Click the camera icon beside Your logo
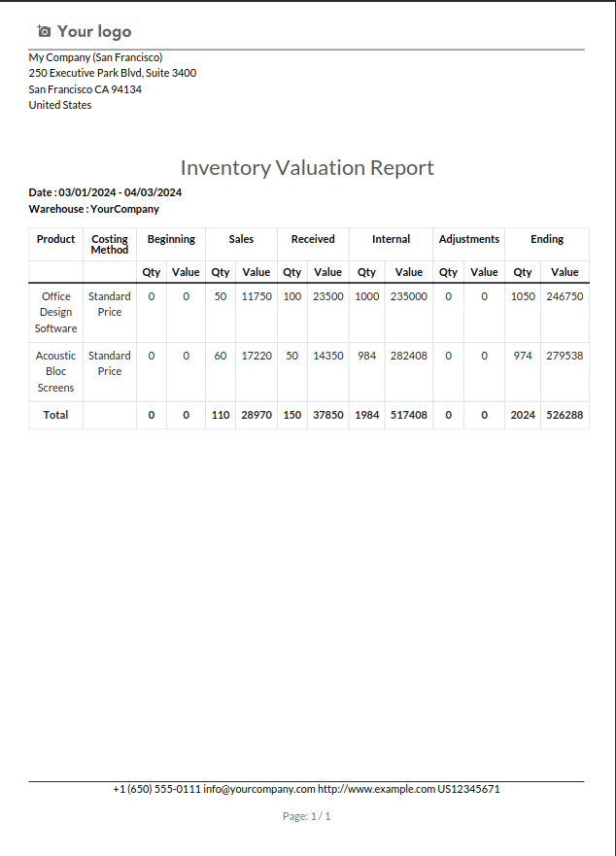The image size is (616, 856). [x=44, y=32]
